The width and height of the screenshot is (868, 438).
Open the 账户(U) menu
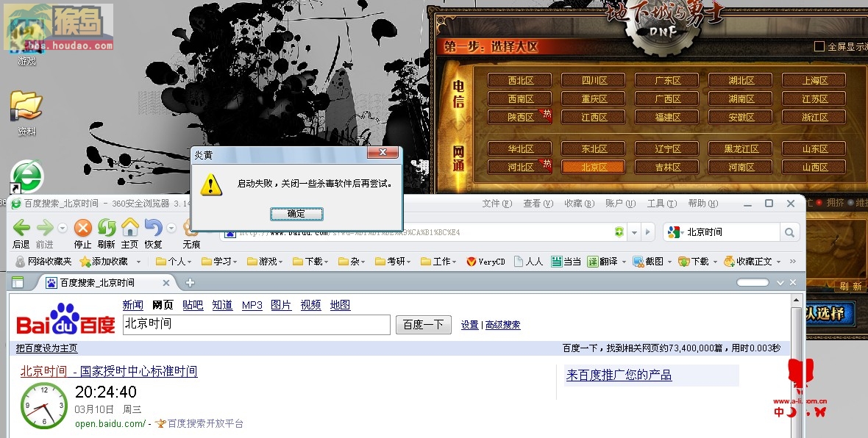pos(620,204)
